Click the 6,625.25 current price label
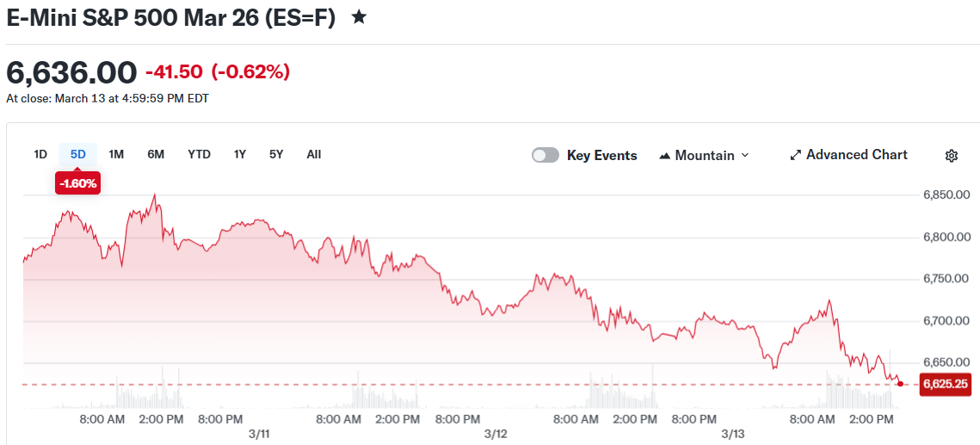Screen dimensions: 980x445 pos(946,384)
